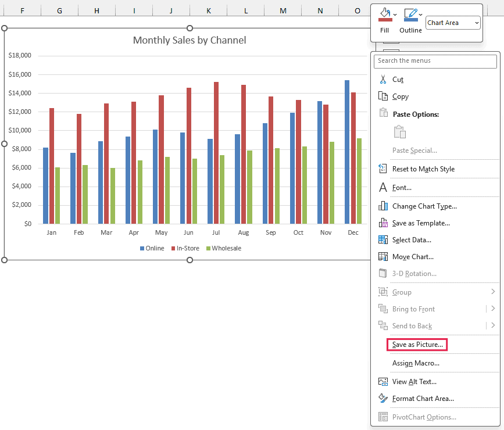Click the blue Online bar for Dec

point(347,152)
